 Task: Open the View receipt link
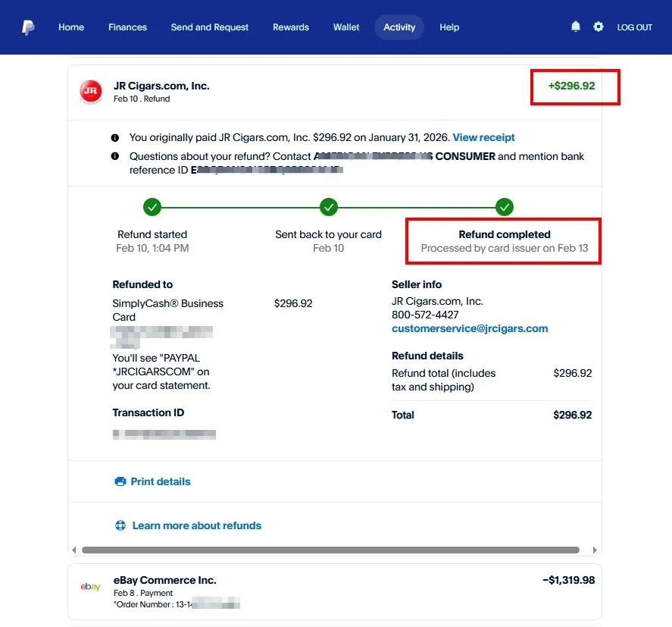click(x=483, y=137)
